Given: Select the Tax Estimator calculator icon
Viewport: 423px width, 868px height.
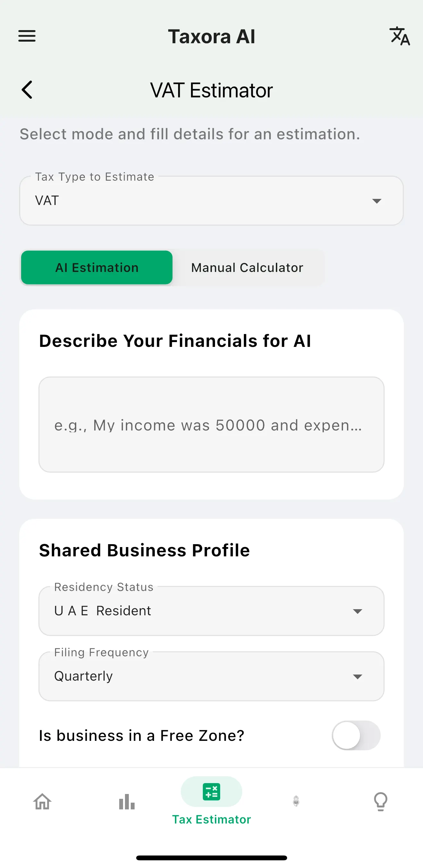Looking at the screenshot, I should tap(212, 791).
